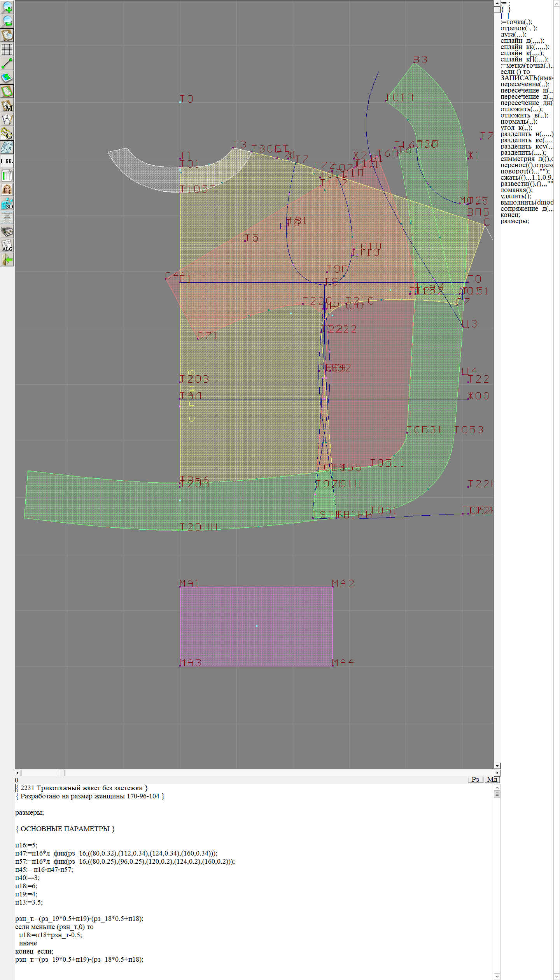The height and width of the screenshot is (980, 560).
Task: Select the line segment tool icon
Action: pos(7,63)
